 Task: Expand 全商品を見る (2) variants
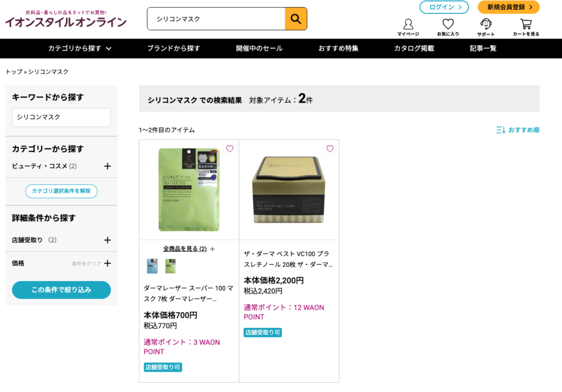(189, 249)
